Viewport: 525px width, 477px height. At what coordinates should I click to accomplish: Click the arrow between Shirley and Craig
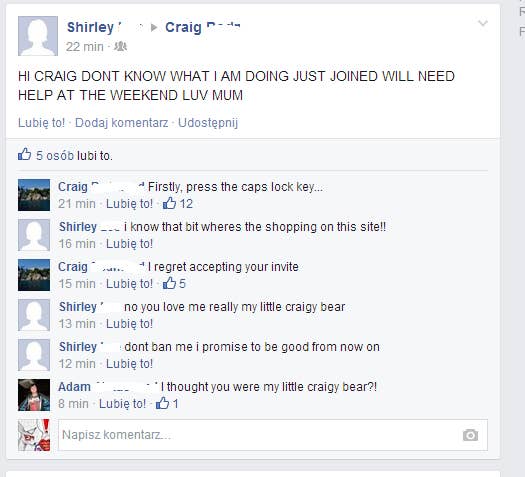pyautogui.click(x=154, y=27)
